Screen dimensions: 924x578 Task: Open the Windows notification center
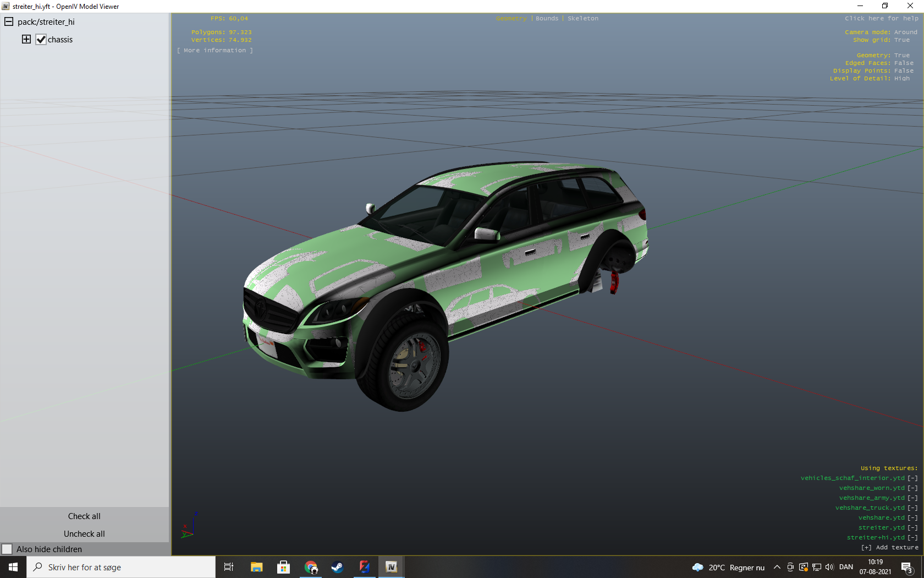coord(908,567)
